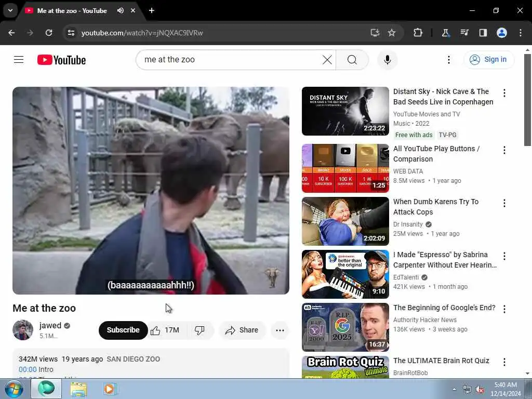Open All YouTube Play Buttons thumbnail
The height and width of the screenshot is (399, 532).
[x=345, y=168]
